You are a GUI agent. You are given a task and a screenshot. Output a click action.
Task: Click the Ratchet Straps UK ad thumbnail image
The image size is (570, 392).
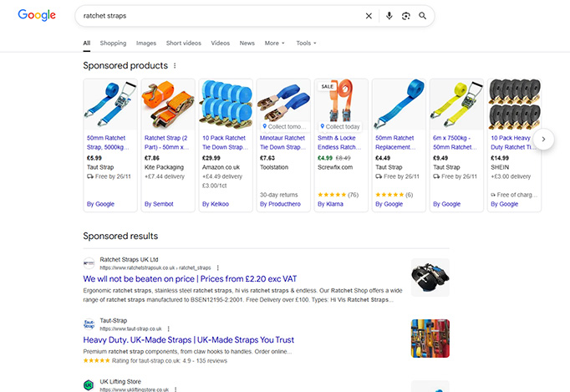point(430,277)
